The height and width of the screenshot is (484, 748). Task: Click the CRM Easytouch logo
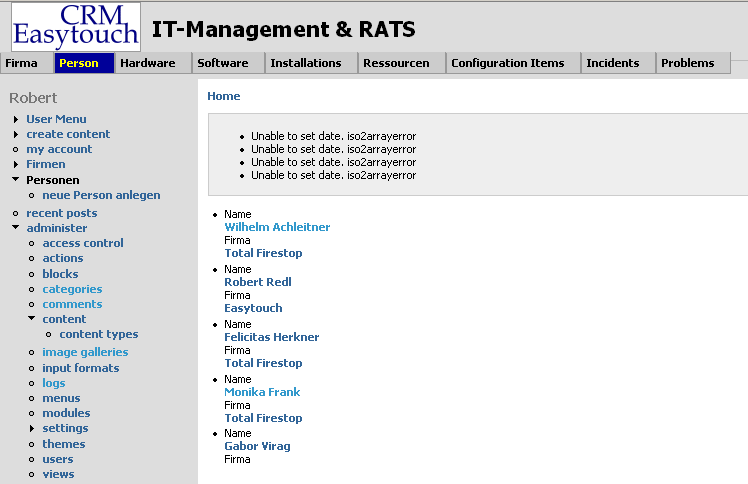[76, 27]
